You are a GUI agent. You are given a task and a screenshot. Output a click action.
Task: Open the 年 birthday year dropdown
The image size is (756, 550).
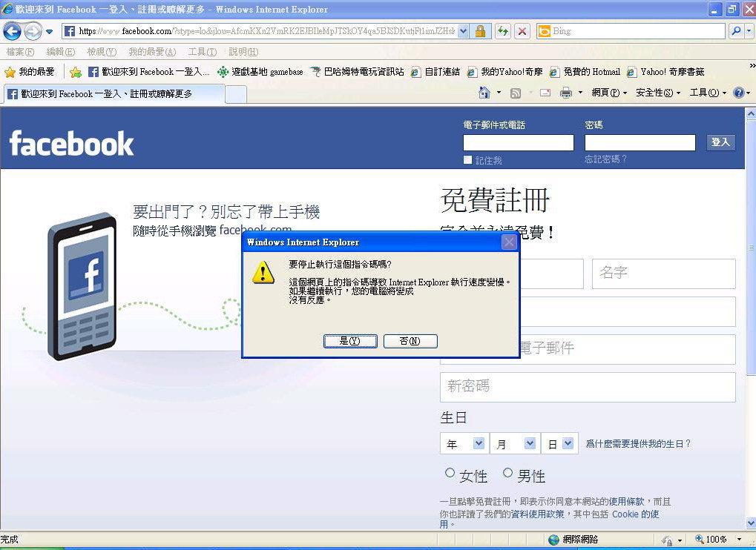click(463, 443)
